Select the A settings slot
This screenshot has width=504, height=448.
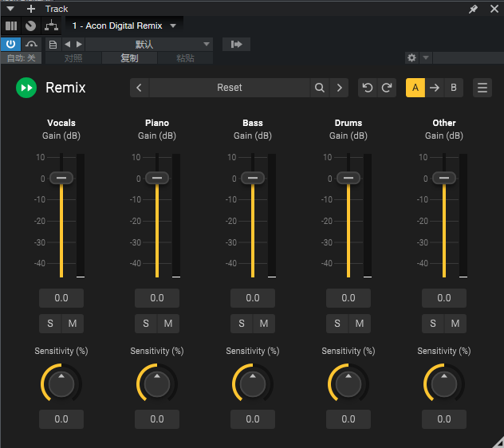[x=415, y=88]
